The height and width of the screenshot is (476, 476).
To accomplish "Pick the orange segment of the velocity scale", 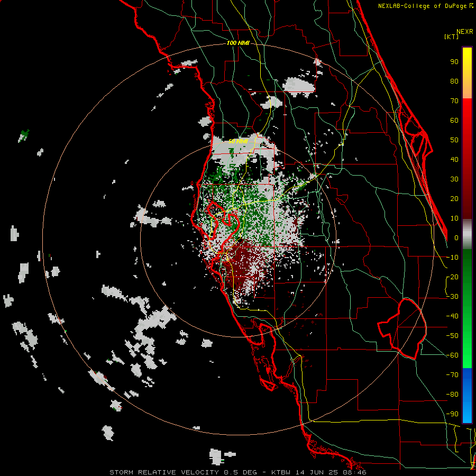I will 467,91.
